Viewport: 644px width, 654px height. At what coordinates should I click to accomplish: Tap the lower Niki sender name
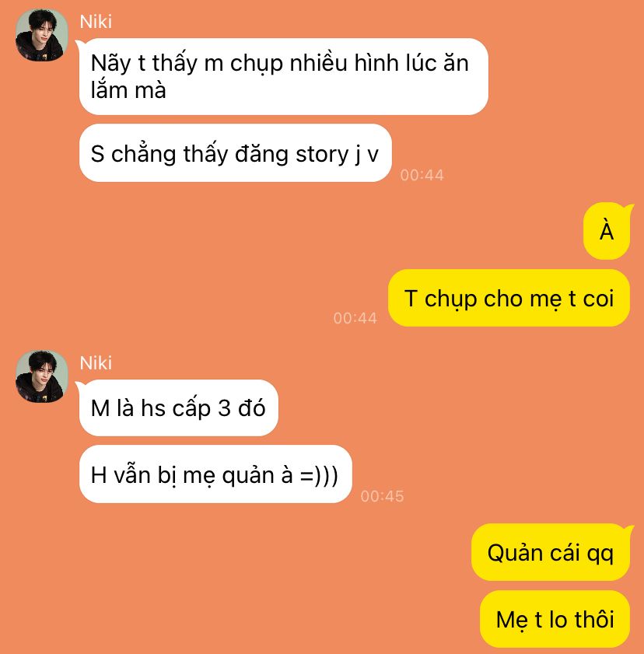pyautogui.click(x=96, y=363)
